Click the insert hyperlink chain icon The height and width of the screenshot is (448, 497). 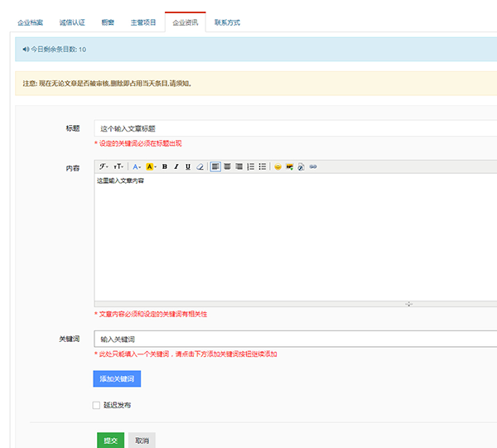point(313,166)
